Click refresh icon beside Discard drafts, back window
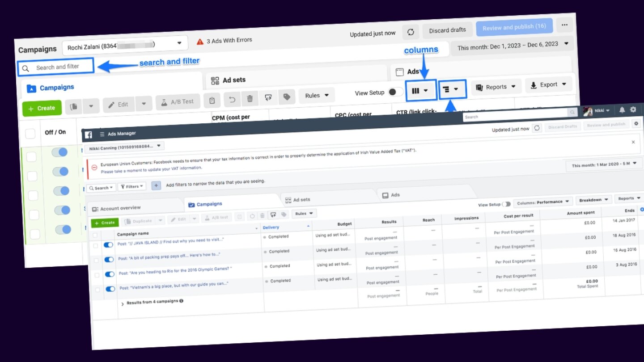This screenshot has width=644, height=362. pos(410,32)
